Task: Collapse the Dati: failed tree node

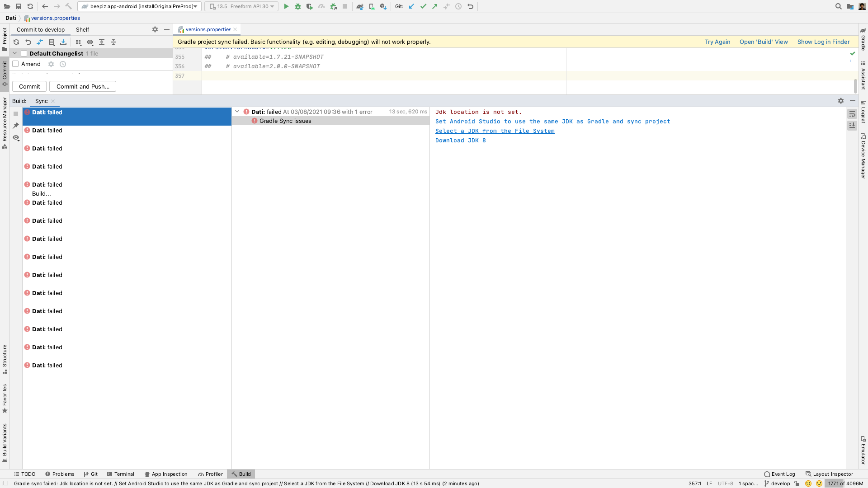Action: [237, 112]
